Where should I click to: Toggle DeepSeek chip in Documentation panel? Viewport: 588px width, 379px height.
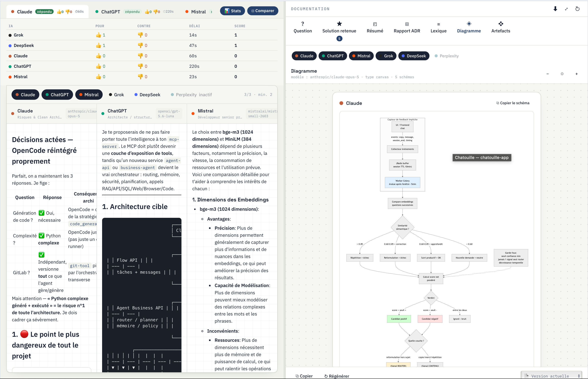click(x=414, y=56)
